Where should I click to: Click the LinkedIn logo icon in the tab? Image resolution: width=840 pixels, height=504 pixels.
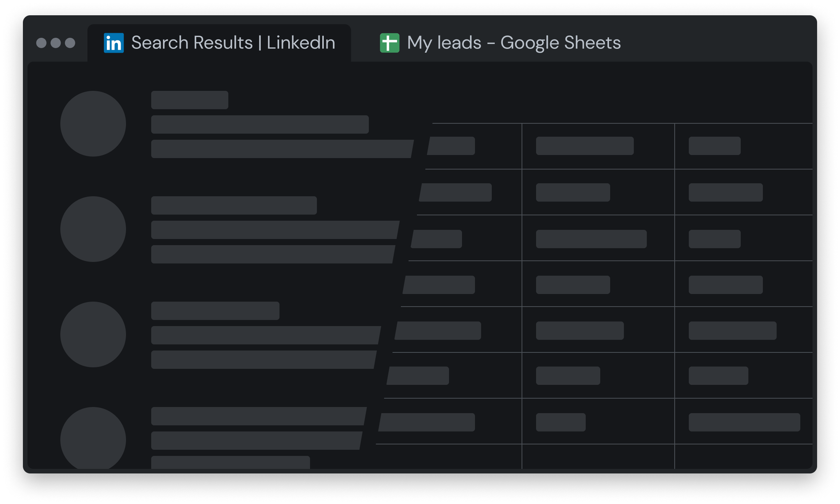114,43
